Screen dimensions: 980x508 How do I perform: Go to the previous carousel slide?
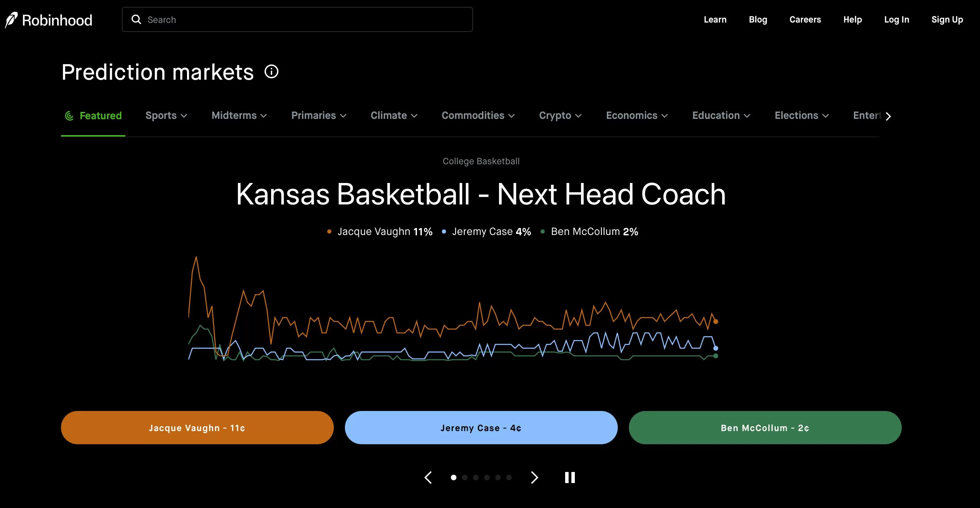(x=428, y=478)
